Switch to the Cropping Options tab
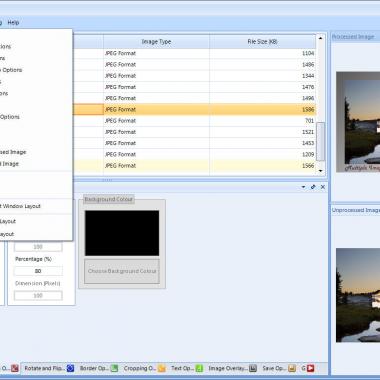Screen dimensions: 380x380 [144, 368]
